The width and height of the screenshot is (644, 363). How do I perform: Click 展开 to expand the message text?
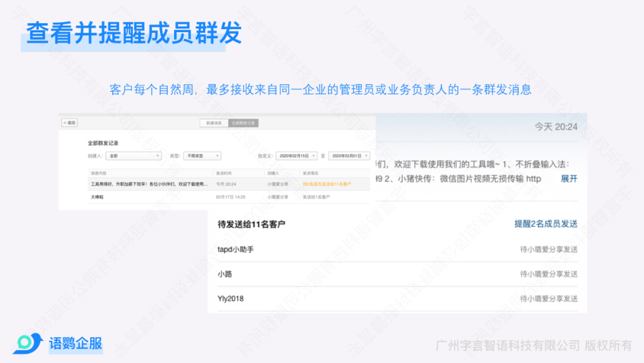pyautogui.click(x=569, y=179)
